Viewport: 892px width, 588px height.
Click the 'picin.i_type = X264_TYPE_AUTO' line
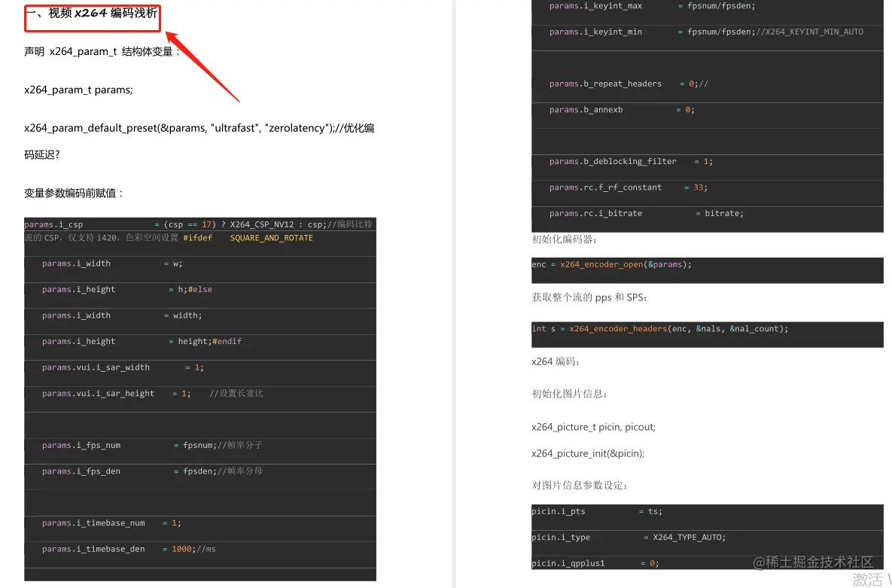point(629,538)
